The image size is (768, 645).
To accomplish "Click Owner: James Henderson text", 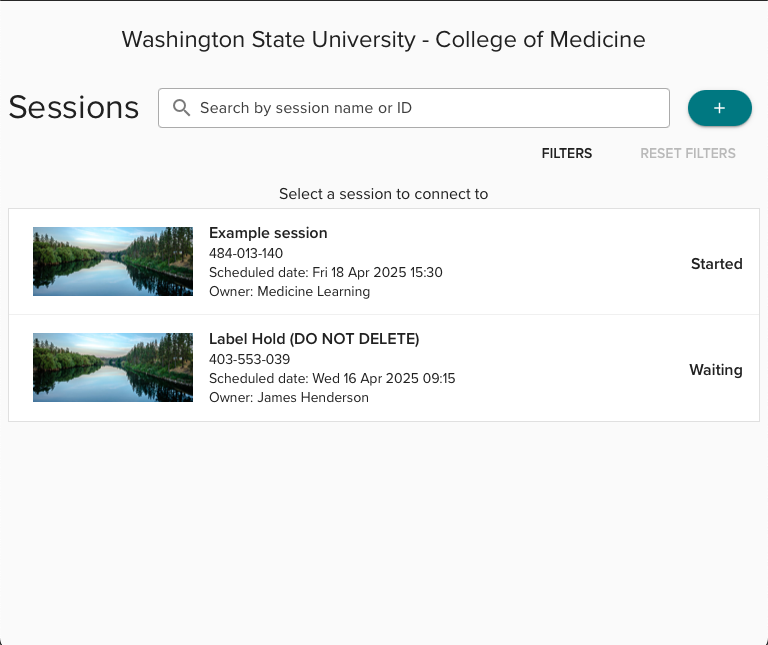I will pos(289,397).
